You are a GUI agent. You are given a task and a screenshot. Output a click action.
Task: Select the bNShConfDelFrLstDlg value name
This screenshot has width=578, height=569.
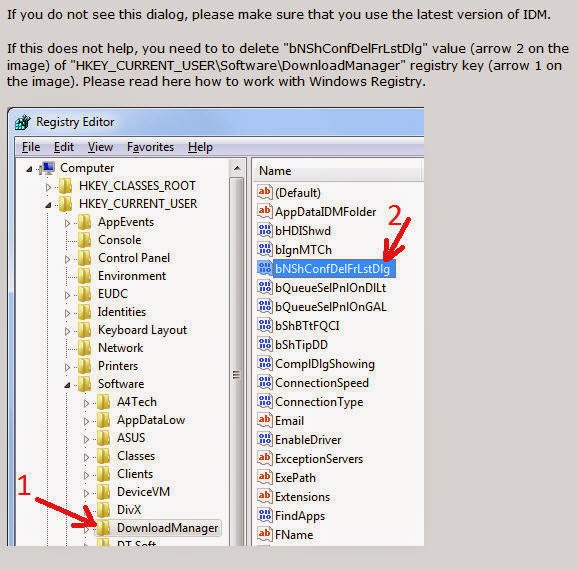[332, 269]
